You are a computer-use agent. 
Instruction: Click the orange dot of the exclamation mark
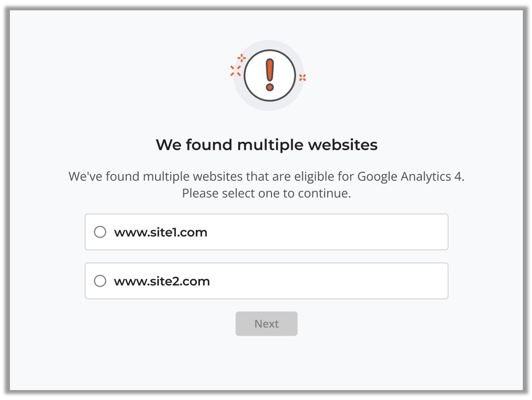tap(270, 87)
